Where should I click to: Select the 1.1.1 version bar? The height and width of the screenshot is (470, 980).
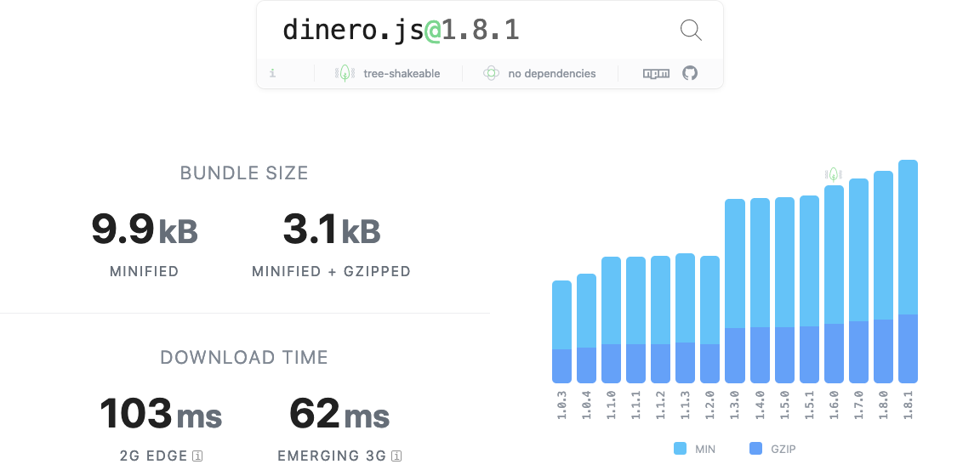pyautogui.click(x=635, y=320)
